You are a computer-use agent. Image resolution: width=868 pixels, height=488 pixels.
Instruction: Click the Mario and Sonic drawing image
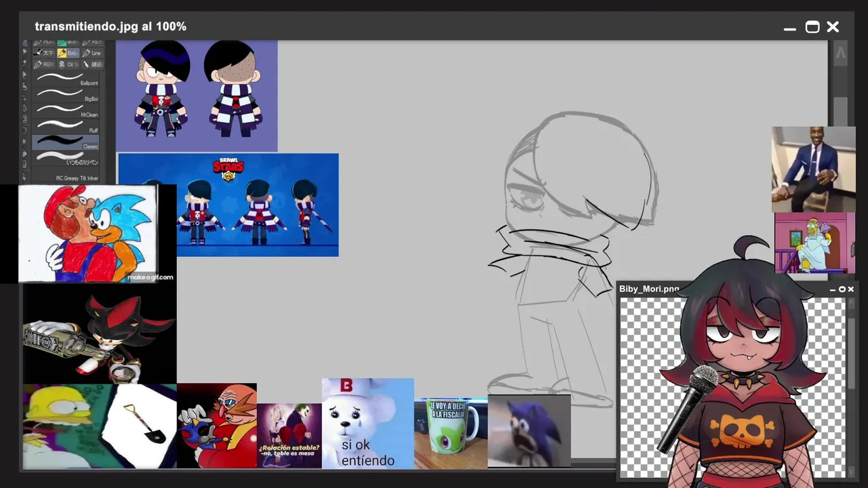(x=88, y=234)
